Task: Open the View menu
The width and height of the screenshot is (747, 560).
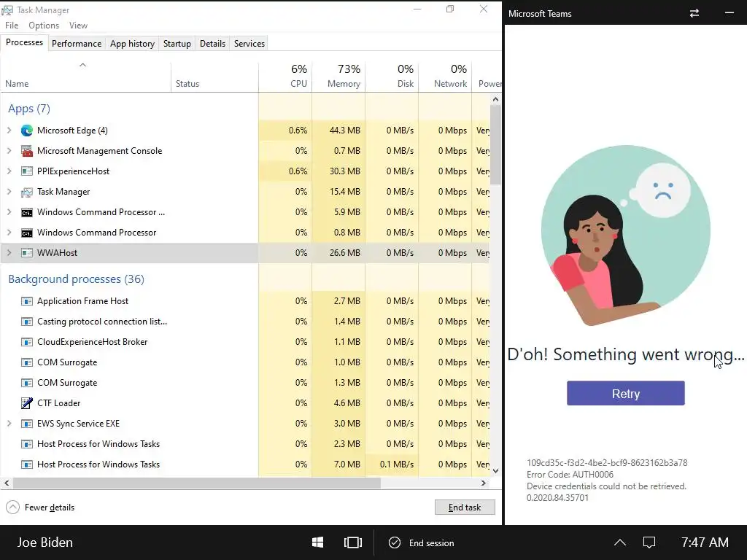Action: point(78,26)
